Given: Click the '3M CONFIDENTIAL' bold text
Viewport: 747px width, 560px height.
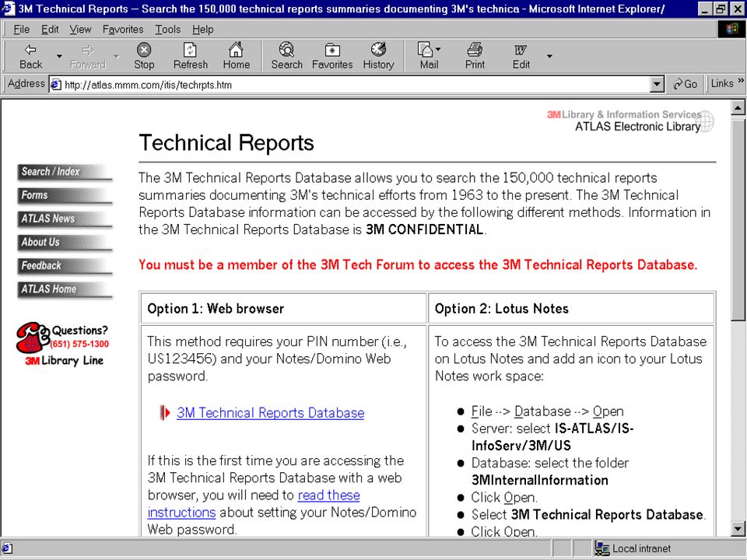Looking at the screenshot, I should pyautogui.click(x=425, y=229).
